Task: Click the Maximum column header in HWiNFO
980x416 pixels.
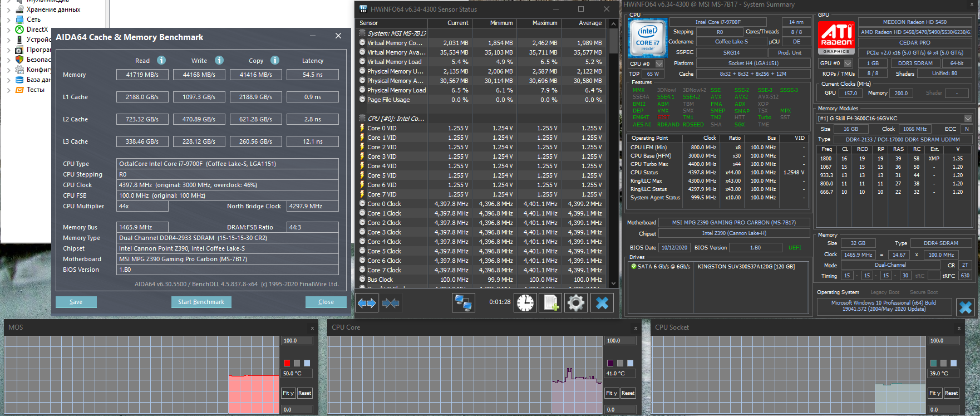Action: click(539, 23)
